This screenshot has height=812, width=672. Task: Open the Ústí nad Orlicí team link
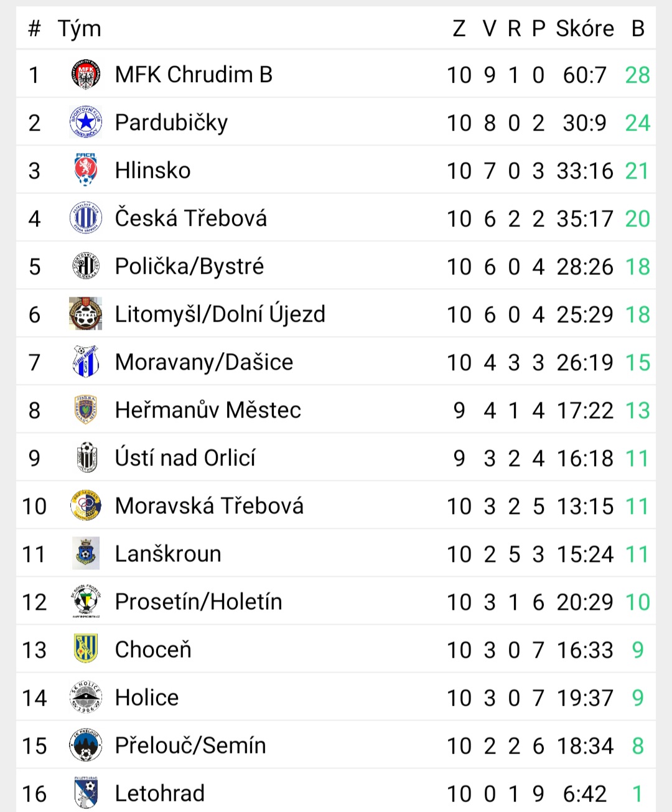pos(185,458)
